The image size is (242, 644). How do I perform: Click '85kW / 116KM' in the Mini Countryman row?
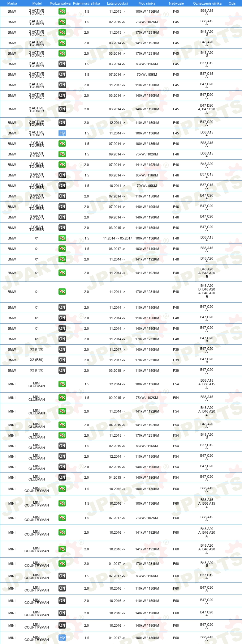(147, 576)
